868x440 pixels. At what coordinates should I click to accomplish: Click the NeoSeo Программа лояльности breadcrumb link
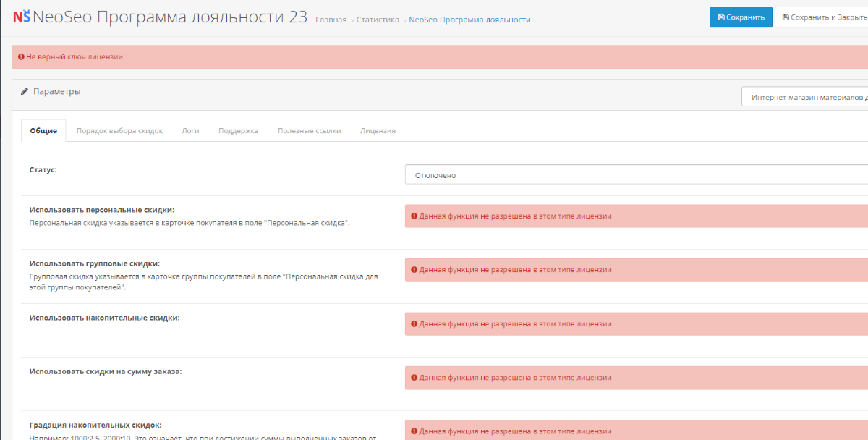tap(469, 20)
